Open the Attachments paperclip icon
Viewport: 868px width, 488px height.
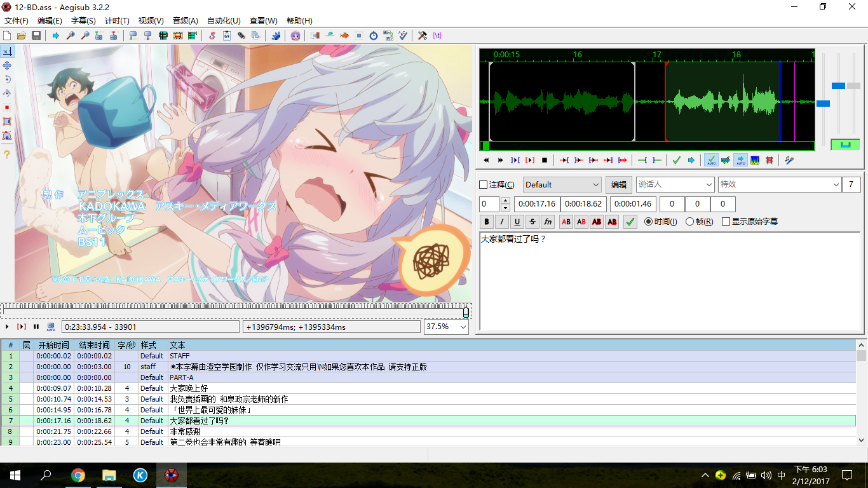[x=241, y=36]
